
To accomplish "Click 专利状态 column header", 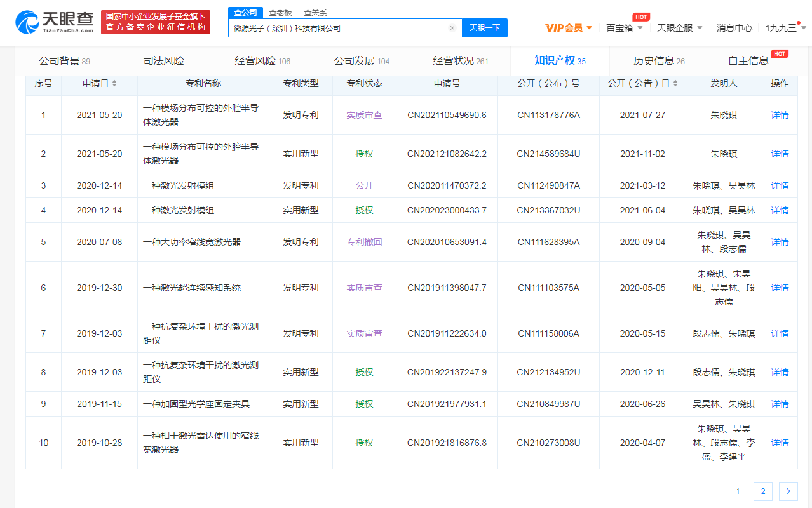I will tap(364, 83).
